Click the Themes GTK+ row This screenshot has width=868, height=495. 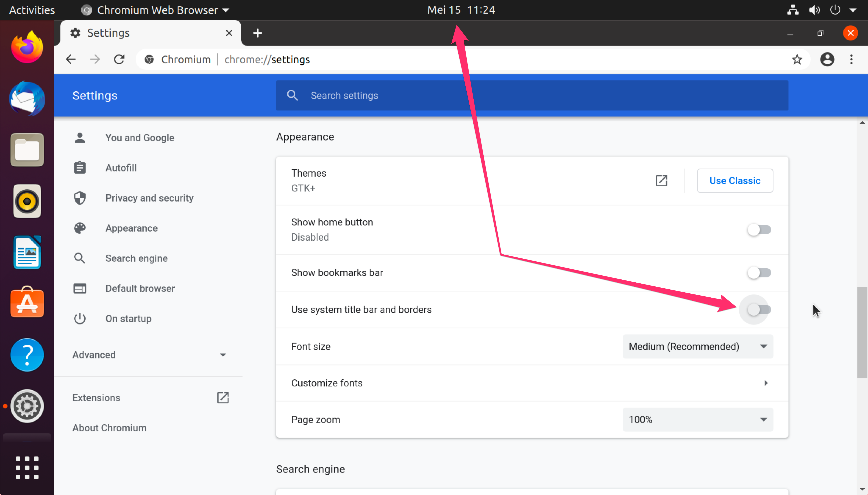tap(532, 181)
